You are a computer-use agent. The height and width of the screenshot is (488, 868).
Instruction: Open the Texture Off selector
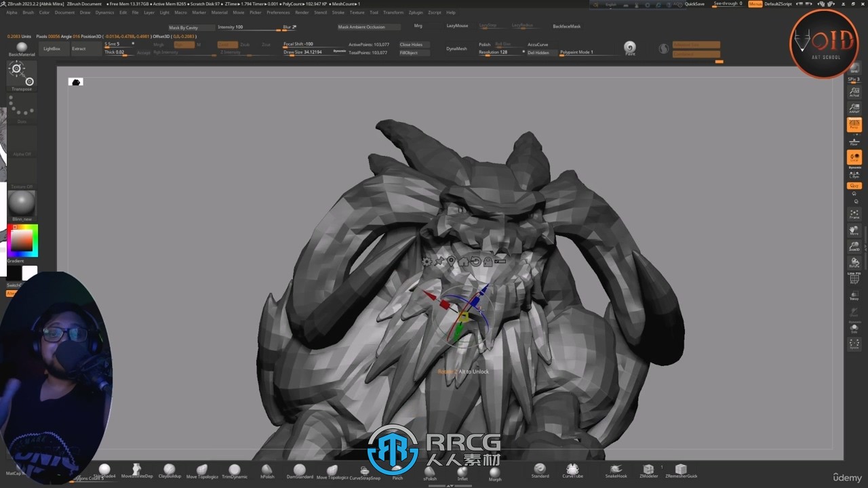[22, 174]
